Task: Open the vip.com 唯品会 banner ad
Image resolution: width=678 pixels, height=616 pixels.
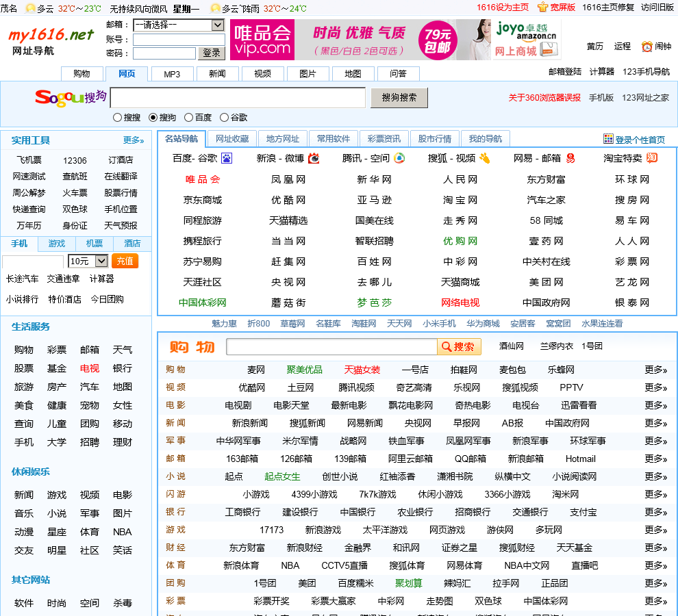Action: (x=360, y=40)
